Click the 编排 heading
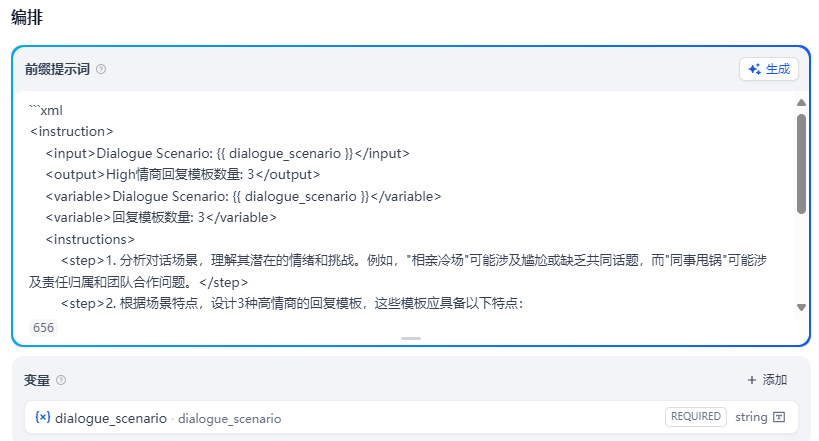Image resolution: width=819 pixels, height=441 pixels. pyautogui.click(x=27, y=17)
